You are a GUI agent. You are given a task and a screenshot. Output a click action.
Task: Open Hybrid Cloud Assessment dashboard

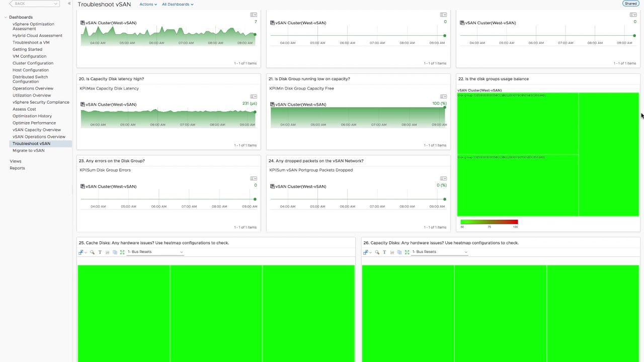pyautogui.click(x=37, y=36)
